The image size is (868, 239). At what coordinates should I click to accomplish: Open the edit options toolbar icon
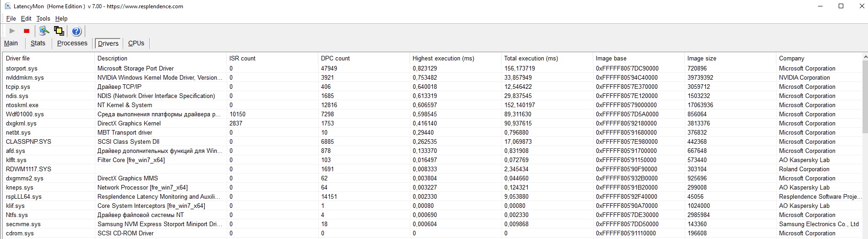pyautogui.click(x=44, y=31)
